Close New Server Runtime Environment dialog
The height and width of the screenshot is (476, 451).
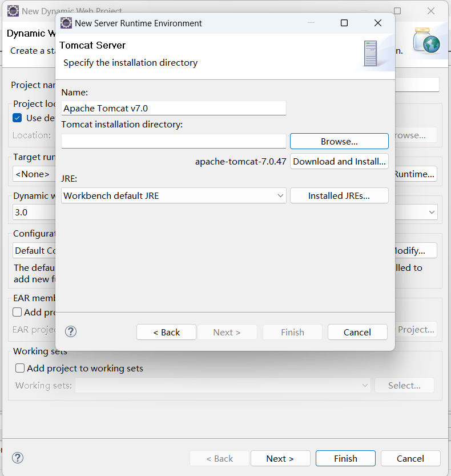[x=378, y=23]
